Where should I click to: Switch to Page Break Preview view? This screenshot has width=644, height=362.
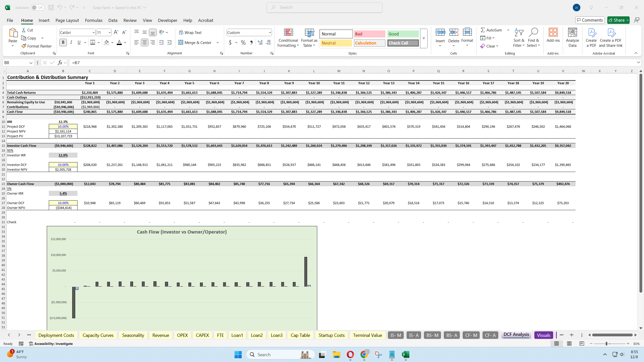tap(582, 344)
